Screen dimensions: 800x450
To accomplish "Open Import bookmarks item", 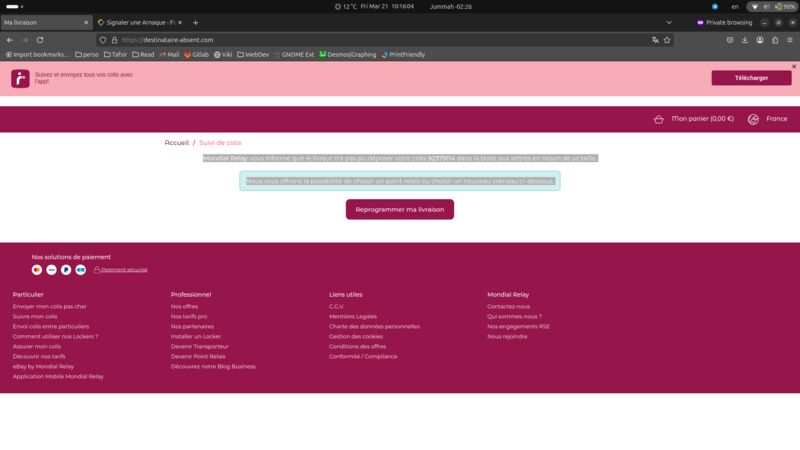I will tap(37, 55).
